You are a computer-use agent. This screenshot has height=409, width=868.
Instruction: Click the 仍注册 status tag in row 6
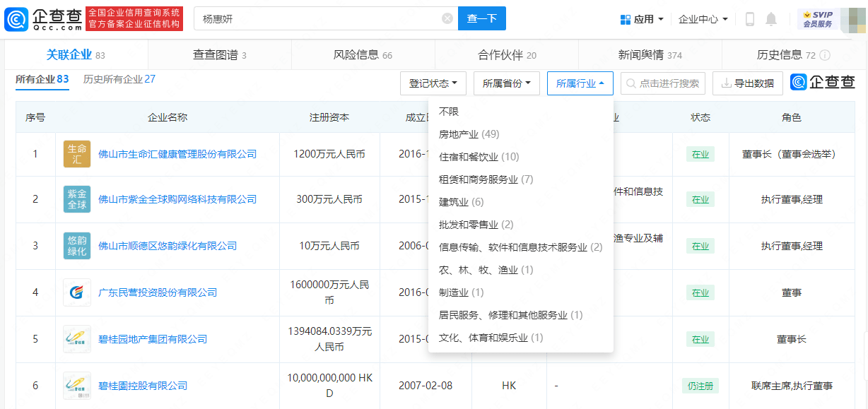(x=700, y=386)
